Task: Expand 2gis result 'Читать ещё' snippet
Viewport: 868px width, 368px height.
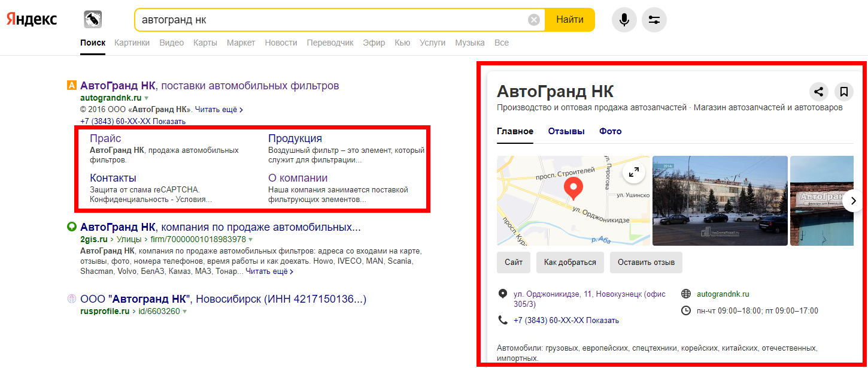Action: coord(269,272)
